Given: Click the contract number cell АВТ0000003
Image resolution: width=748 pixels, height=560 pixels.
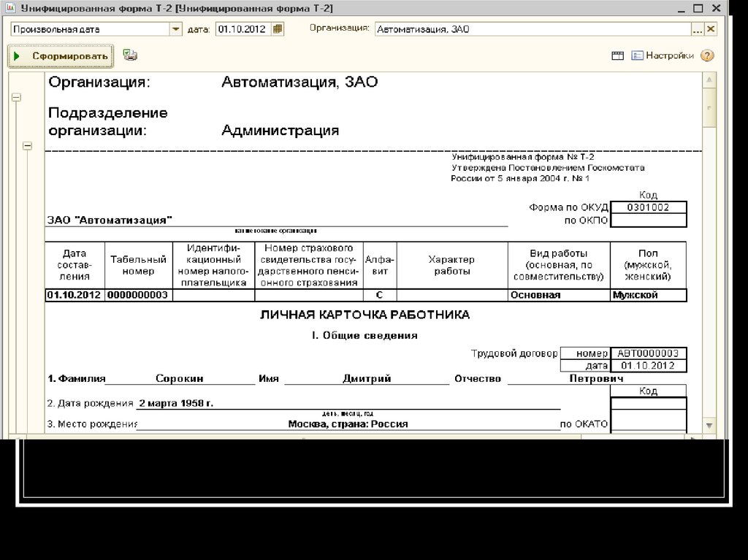Looking at the screenshot, I should (x=648, y=353).
